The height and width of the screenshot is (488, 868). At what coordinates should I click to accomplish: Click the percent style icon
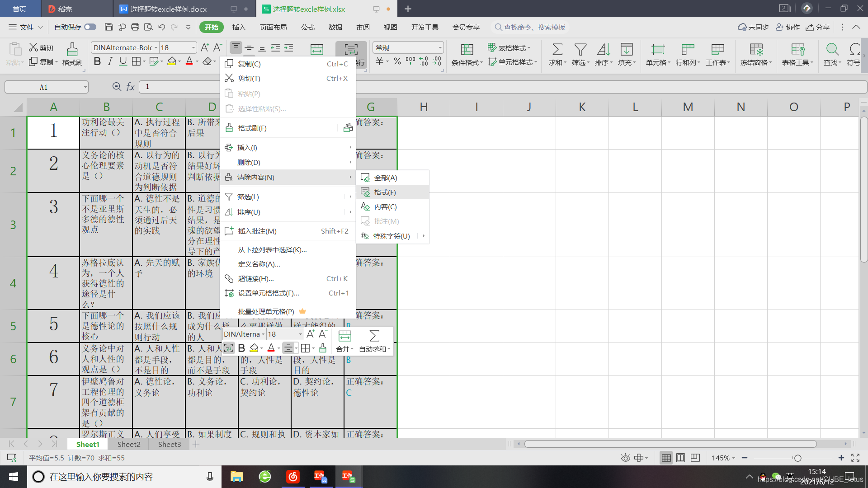click(x=397, y=61)
